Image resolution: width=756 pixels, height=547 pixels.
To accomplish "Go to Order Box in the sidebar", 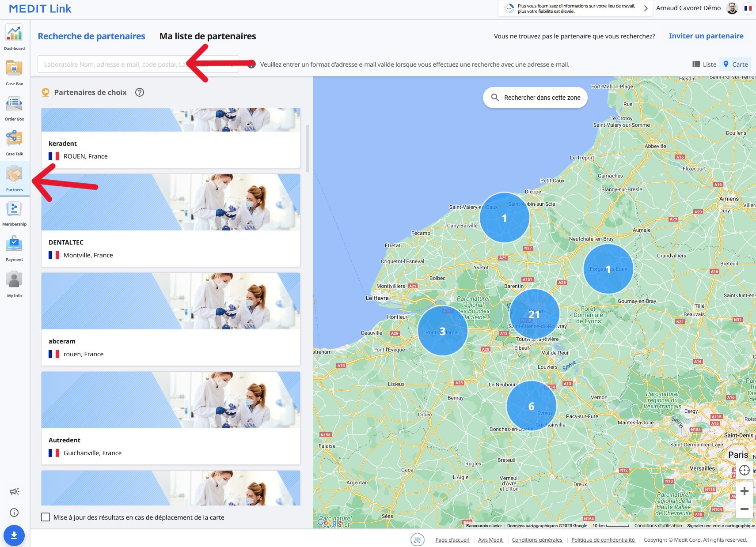I will pos(14,108).
